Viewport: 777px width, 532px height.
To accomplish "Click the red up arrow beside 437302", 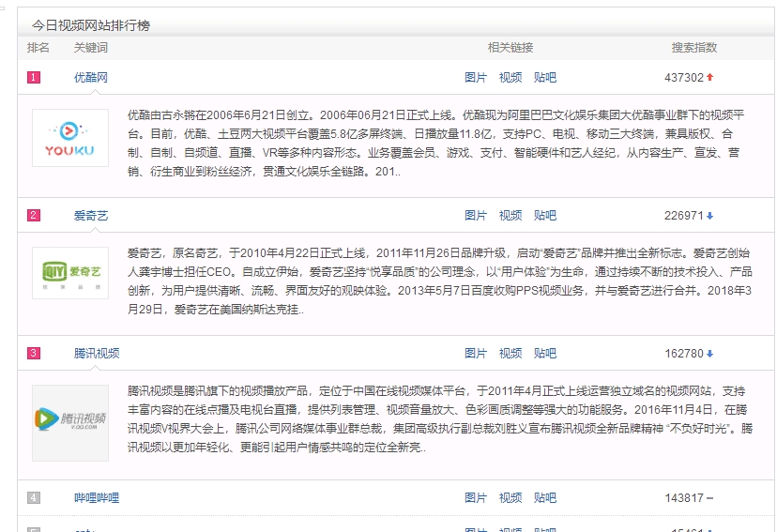I will (x=709, y=78).
